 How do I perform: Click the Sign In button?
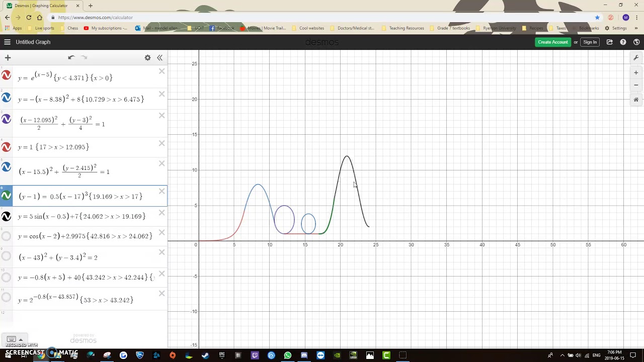(x=590, y=42)
